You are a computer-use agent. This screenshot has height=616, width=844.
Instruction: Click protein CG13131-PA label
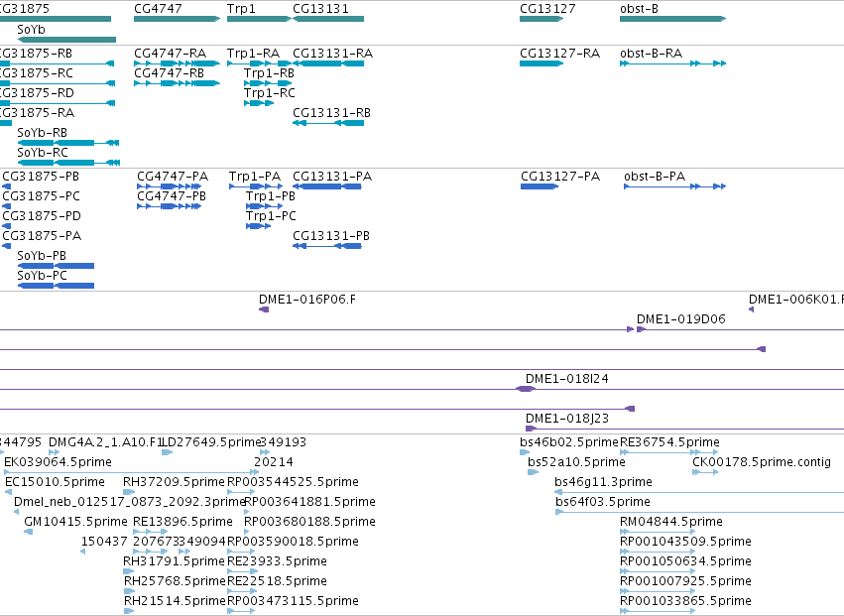[332, 177]
